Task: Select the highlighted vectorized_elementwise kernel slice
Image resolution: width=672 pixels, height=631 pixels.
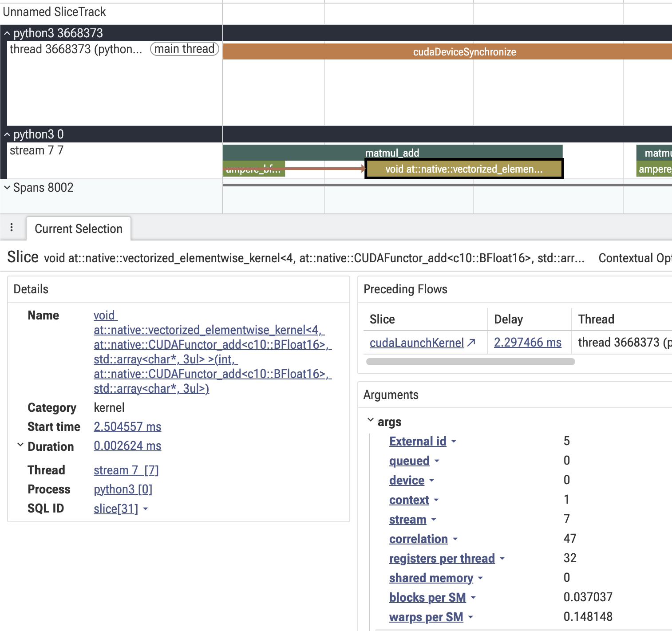Action: pyautogui.click(x=464, y=169)
